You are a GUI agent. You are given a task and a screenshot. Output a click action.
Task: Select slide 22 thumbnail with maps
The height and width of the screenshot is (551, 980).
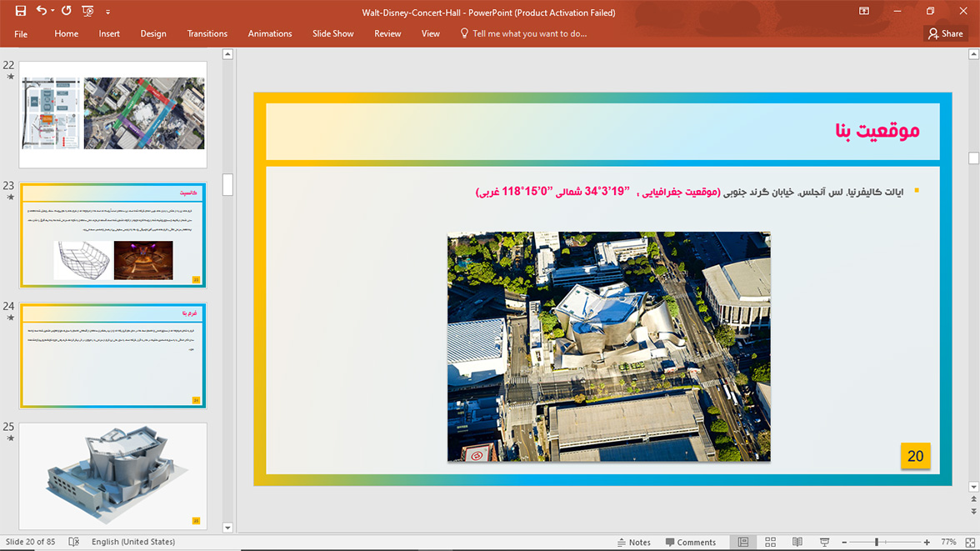[113, 114]
